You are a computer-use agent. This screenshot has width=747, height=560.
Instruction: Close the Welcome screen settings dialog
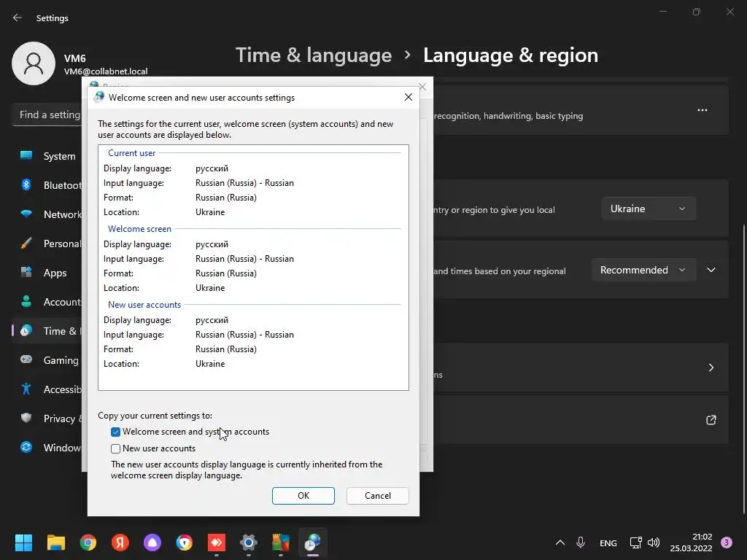pos(409,97)
